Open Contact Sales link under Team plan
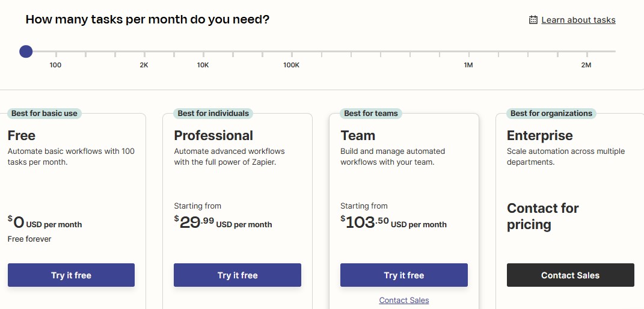644x309 pixels. [x=403, y=301]
